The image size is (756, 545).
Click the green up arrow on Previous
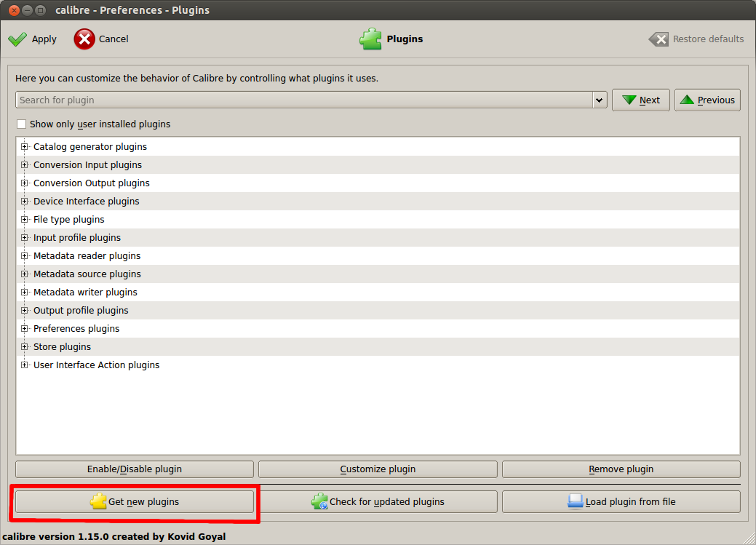(x=687, y=100)
